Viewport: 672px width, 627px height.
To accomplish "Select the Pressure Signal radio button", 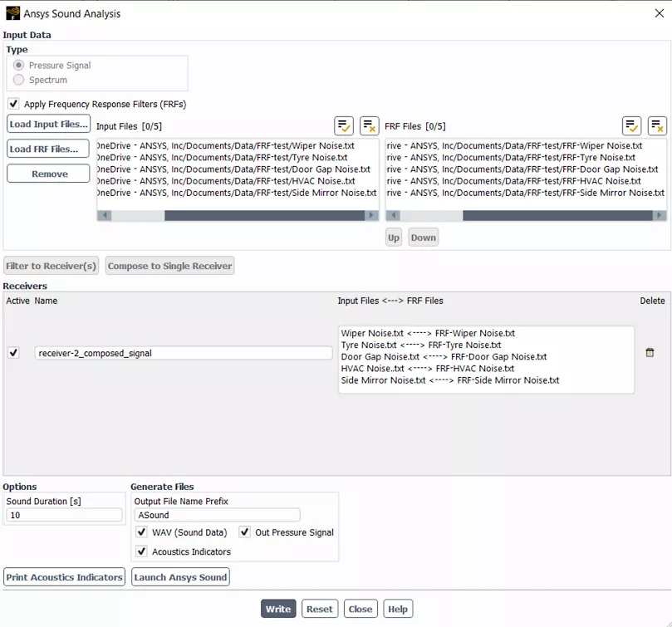I will [x=18, y=65].
